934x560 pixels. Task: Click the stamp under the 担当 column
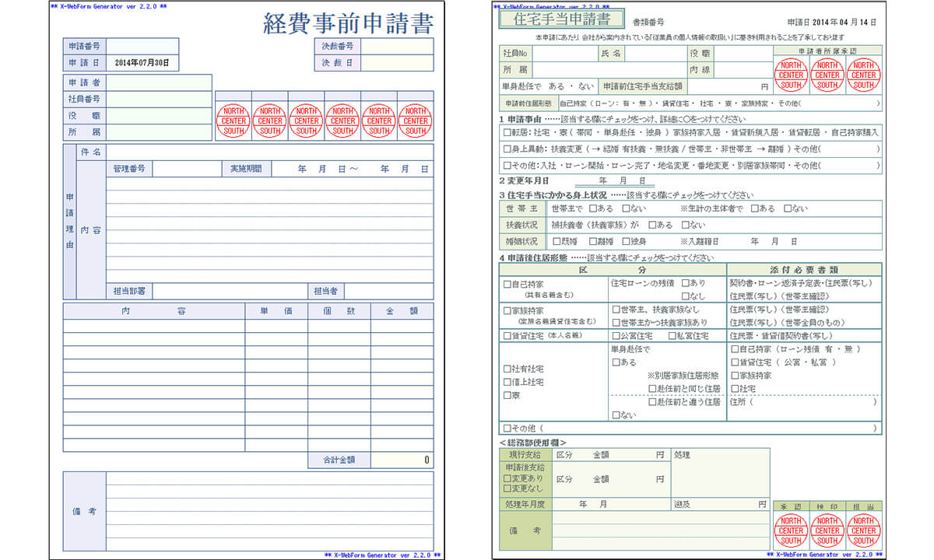coord(864,530)
